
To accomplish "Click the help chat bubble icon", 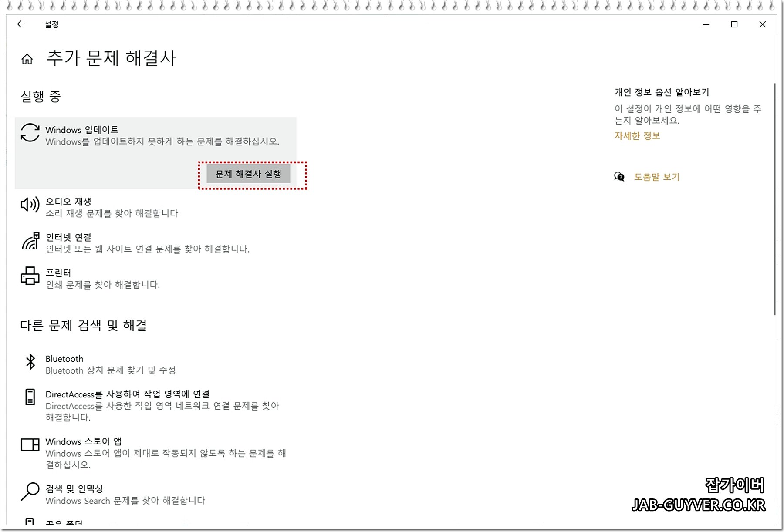I will pos(619,177).
